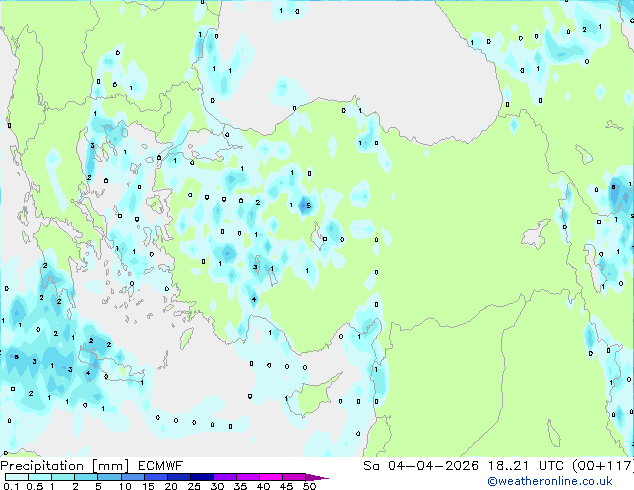Click the legend tick label '50'
The image size is (634, 490).
[x=309, y=486]
